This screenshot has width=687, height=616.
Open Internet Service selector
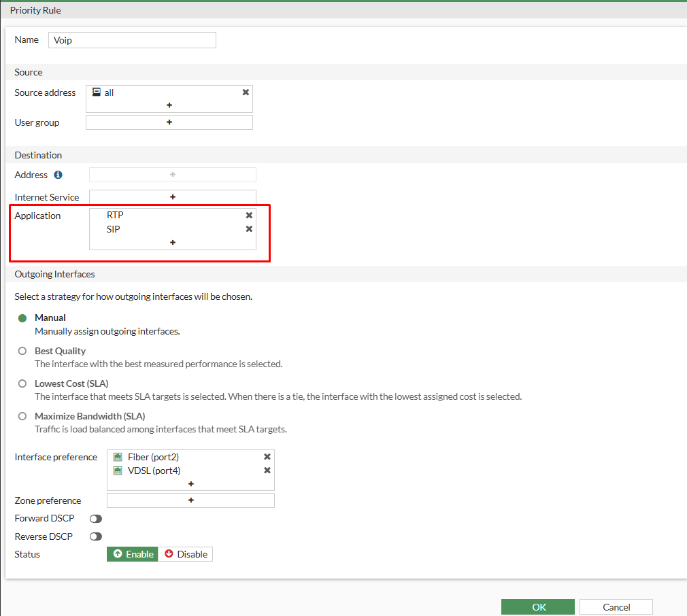[x=173, y=197]
